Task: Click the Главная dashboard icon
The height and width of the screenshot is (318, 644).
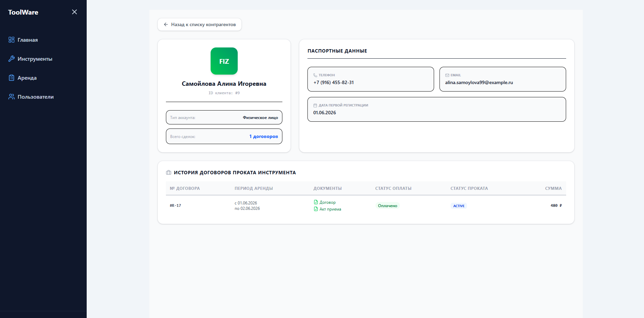Action: [x=12, y=40]
